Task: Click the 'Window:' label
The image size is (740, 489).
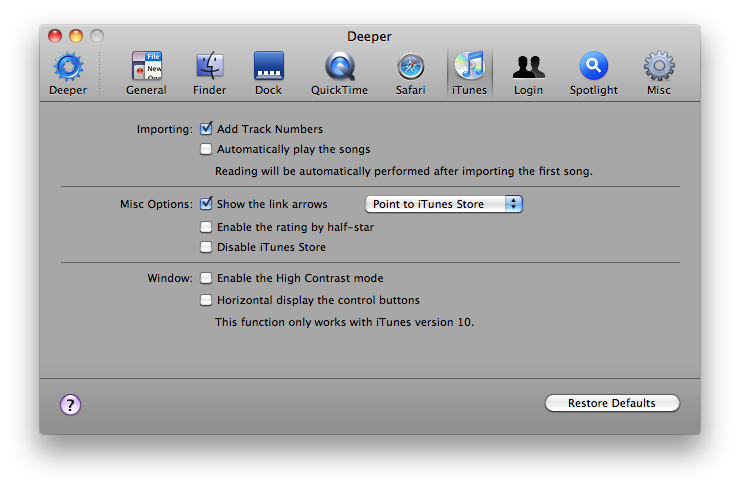Action: click(170, 278)
